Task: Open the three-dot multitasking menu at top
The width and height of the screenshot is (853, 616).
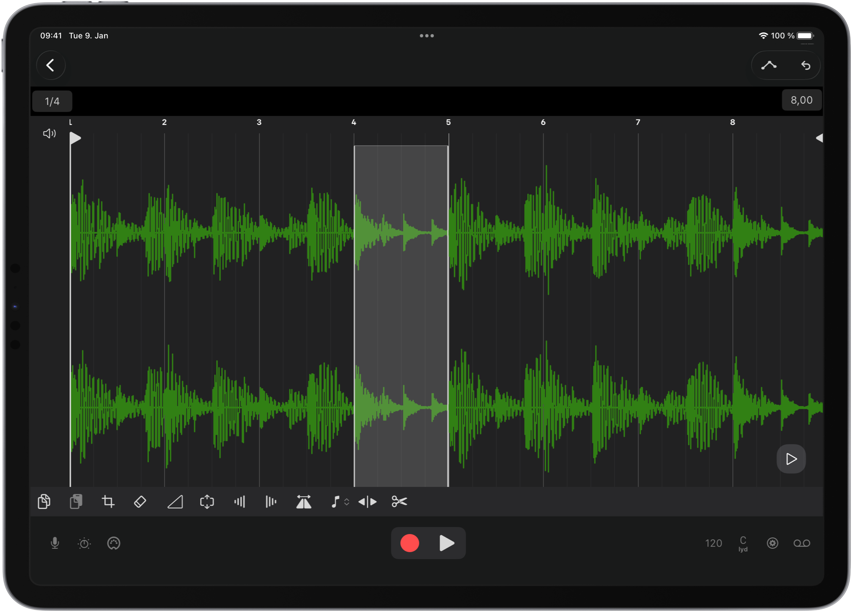Action: tap(427, 36)
